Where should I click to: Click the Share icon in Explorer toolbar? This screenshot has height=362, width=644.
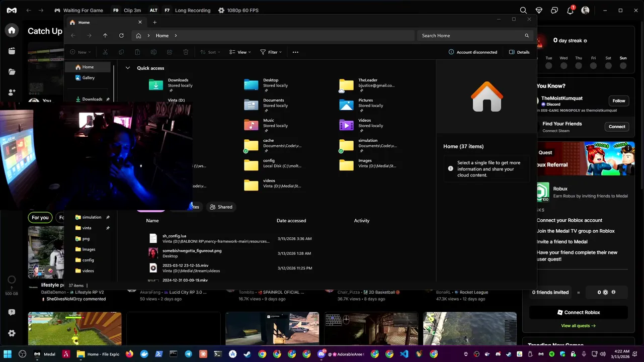170,52
